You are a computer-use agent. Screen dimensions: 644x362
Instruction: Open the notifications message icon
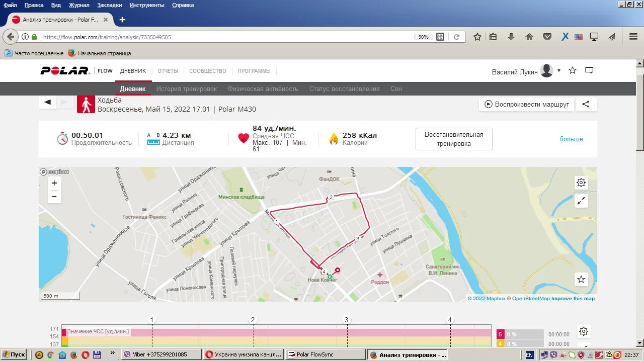589,70
